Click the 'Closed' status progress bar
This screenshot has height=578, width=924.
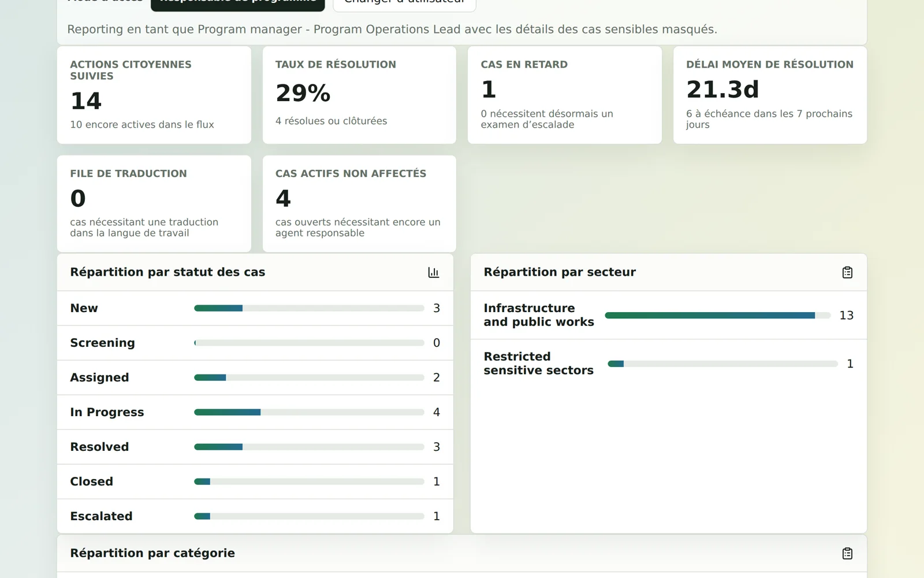tap(309, 481)
